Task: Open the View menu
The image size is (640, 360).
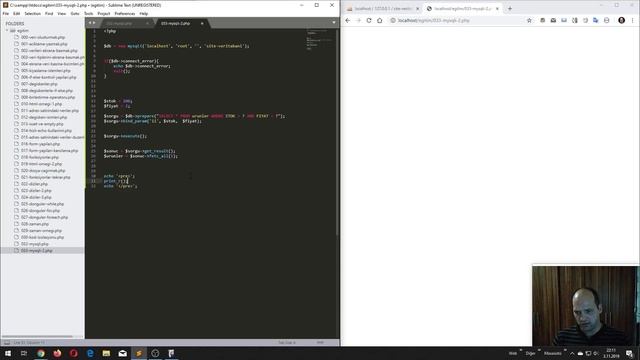Action: (x=62, y=13)
